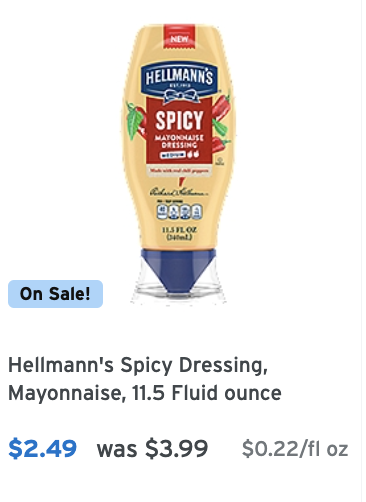366x502 pixels.
Task: Click the medium heat indicator on the label
Action: 180,155
